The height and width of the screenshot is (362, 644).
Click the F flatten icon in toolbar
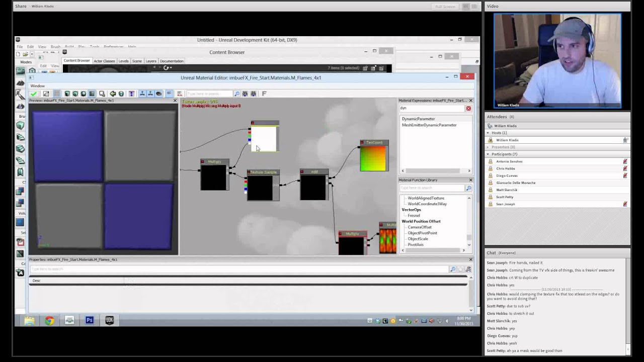click(x=264, y=94)
